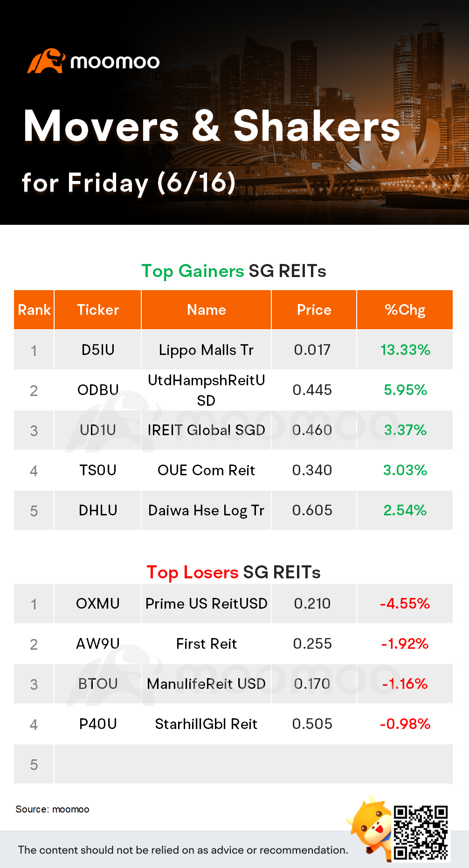Open the ODBU ticker

click(x=98, y=390)
